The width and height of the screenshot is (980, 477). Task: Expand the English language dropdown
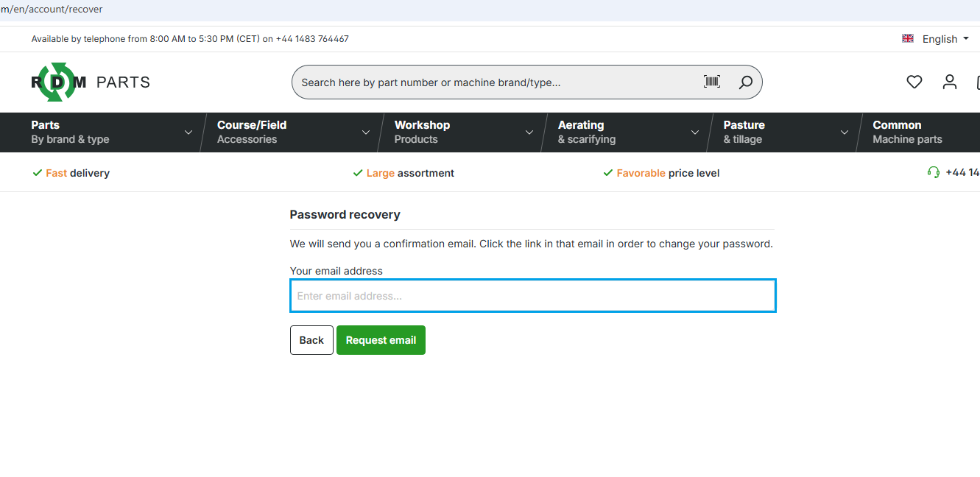(x=945, y=39)
